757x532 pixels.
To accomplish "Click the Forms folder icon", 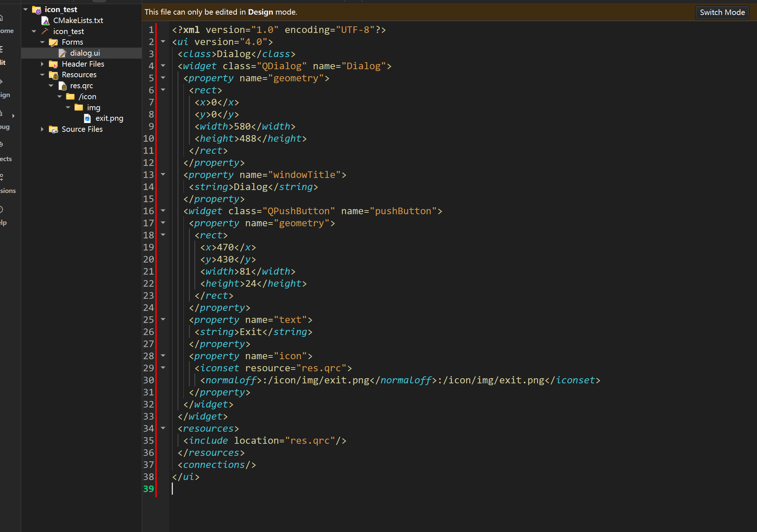I will (53, 42).
